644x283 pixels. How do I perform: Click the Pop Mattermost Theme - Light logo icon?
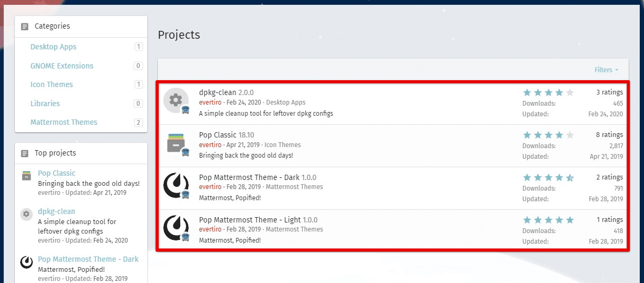coord(175,228)
